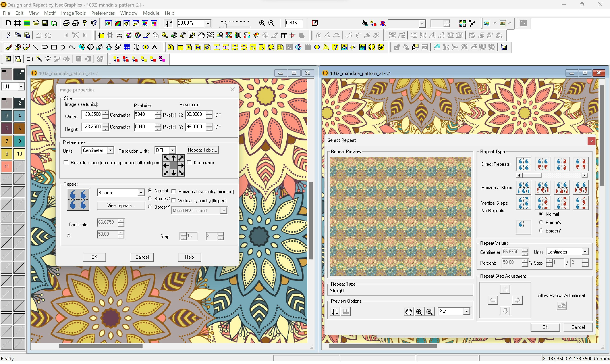Check the Keep units option
610x364 pixels.
[x=189, y=162]
